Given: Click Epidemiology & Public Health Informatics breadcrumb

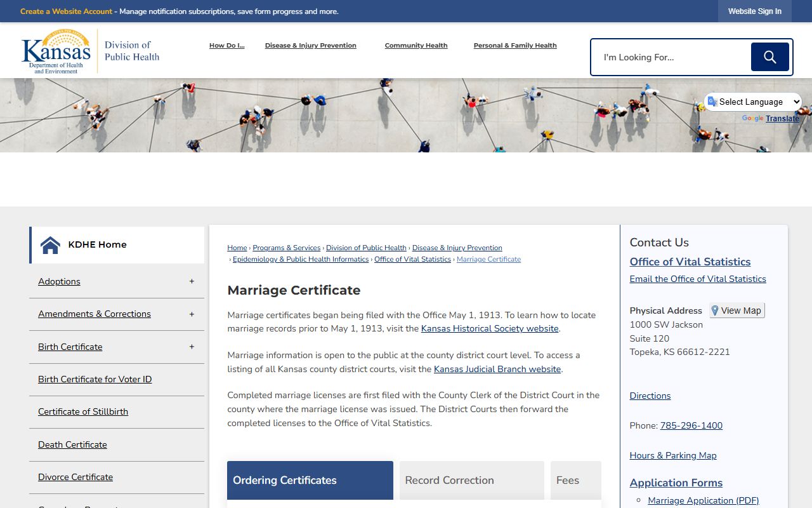Looking at the screenshot, I should pos(301,259).
